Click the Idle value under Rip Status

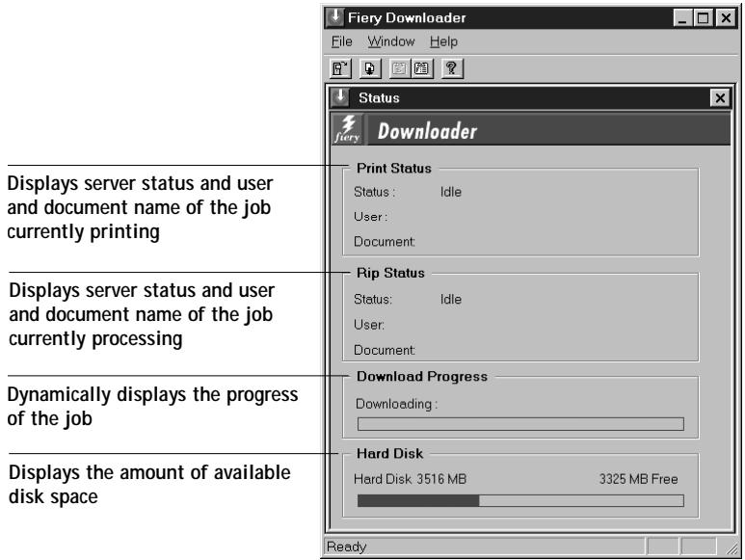tap(450, 299)
